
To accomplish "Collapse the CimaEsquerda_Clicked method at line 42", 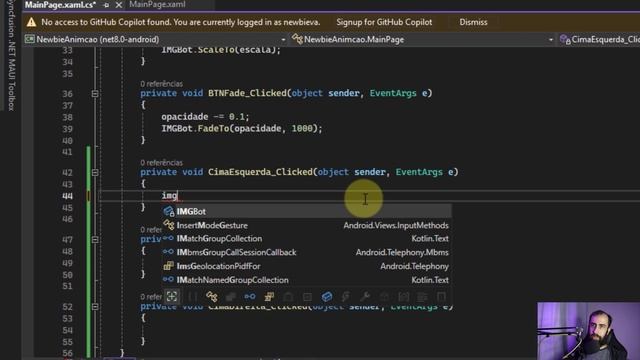I will pos(95,172).
